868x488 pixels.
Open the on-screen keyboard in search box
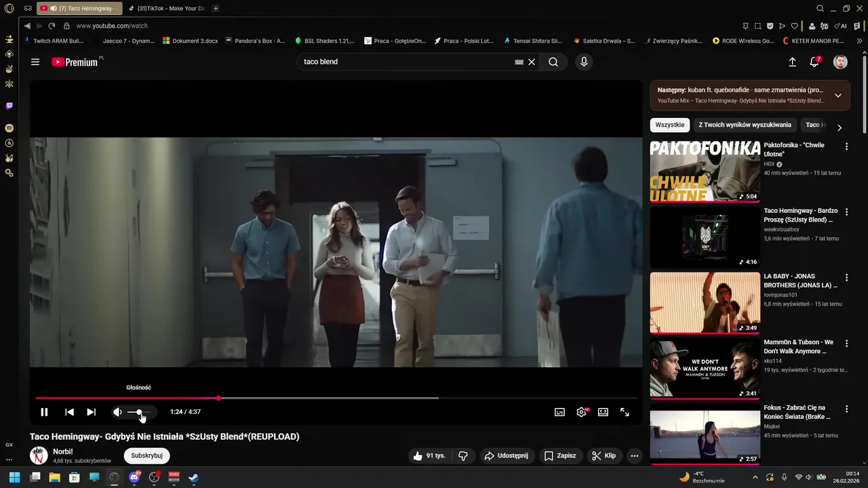click(519, 62)
